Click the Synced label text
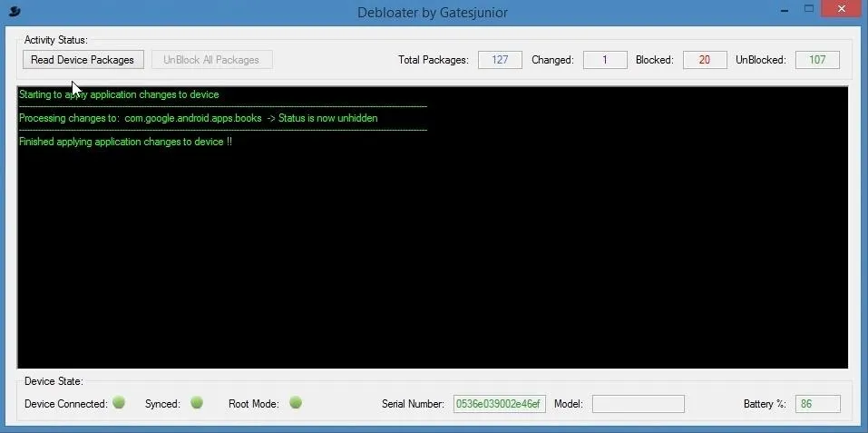The width and height of the screenshot is (868, 433). 162,404
